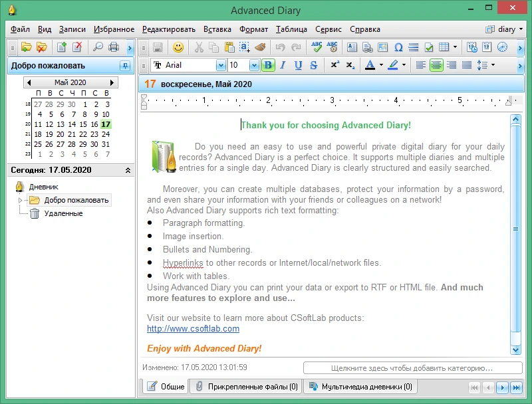Viewport: 532px width, 404px height.
Task: Switch to the Мультимедиа дневники tab
Action: coord(360,387)
